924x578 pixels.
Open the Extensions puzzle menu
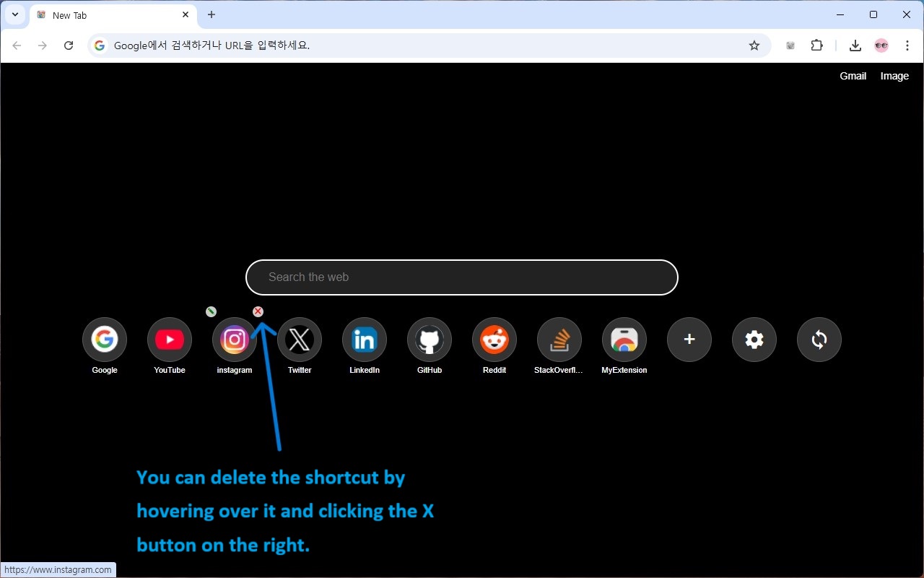pyautogui.click(x=816, y=46)
